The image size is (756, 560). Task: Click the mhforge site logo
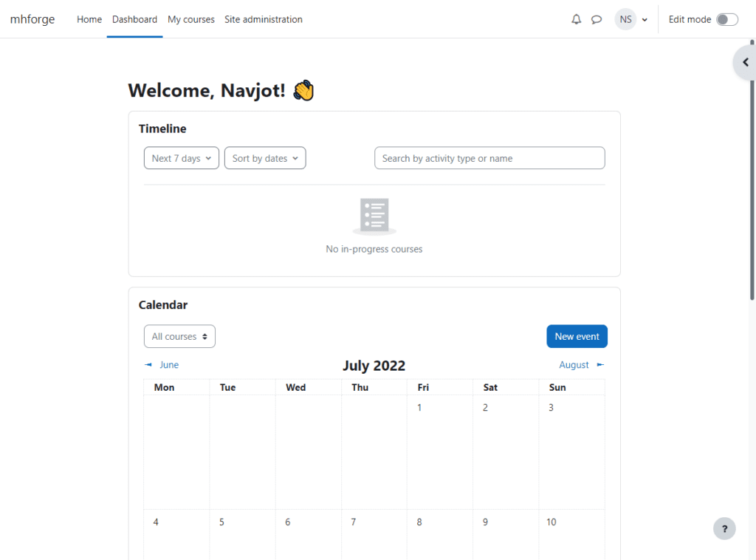(x=32, y=20)
